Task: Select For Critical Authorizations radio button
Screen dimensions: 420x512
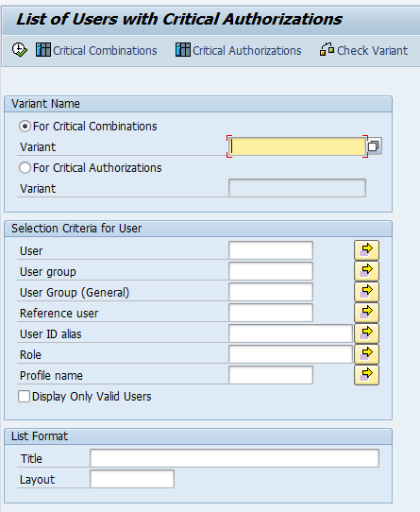Action: [25, 168]
